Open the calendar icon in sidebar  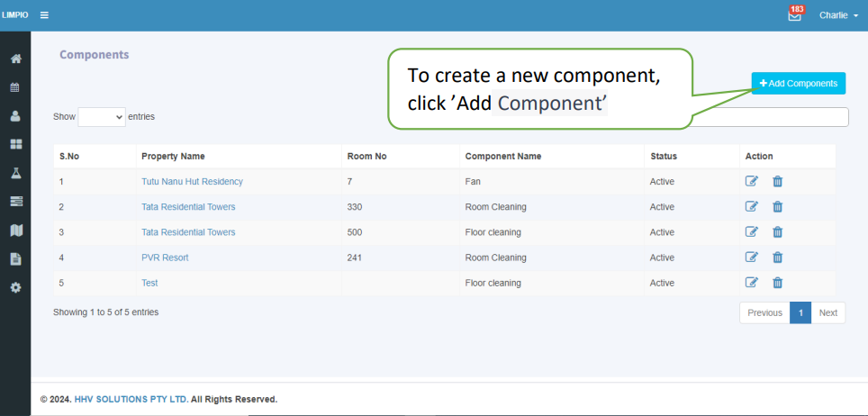(15, 87)
